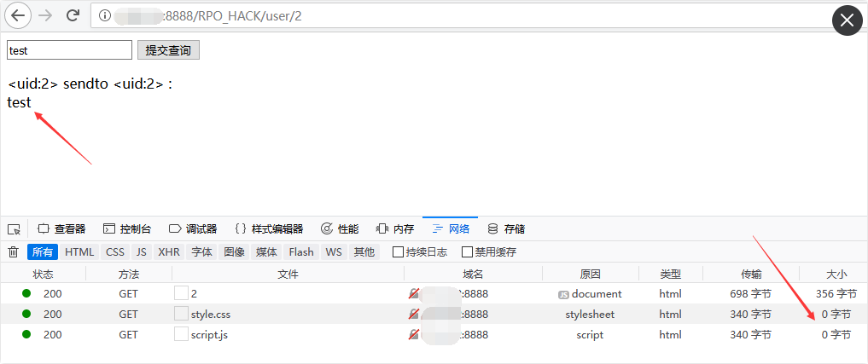The image size is (868, 364).
Task: Click the <uid:2> sendto <uid:2> message line
Action: coord(90,84)
